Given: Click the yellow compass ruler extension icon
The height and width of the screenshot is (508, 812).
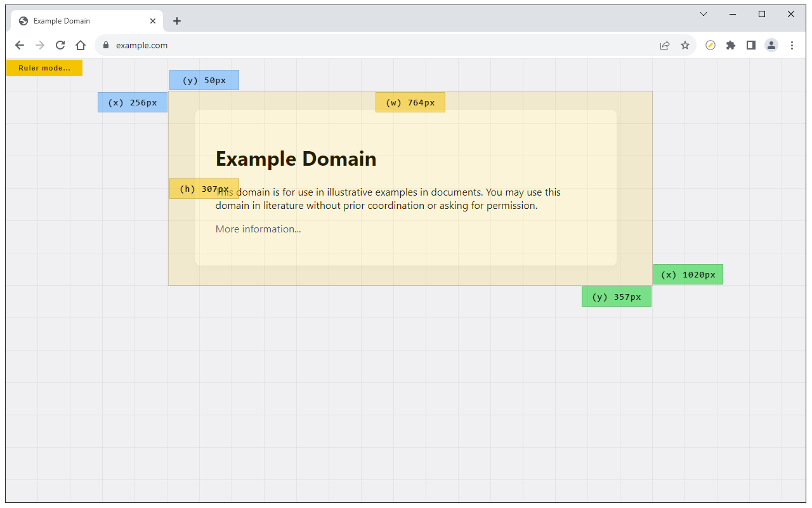Looking at the screenshot, I should tap(710, 45).
